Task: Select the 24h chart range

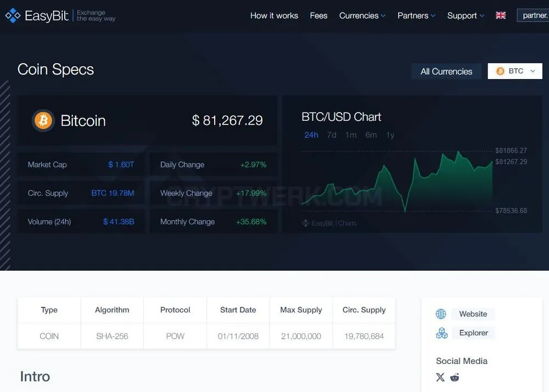Action: [311, 135]
